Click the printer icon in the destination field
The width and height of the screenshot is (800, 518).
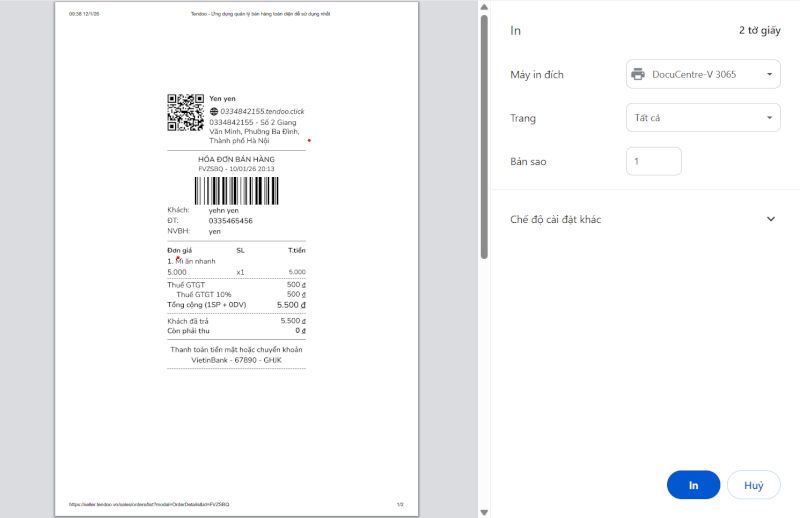coord(637,74)
